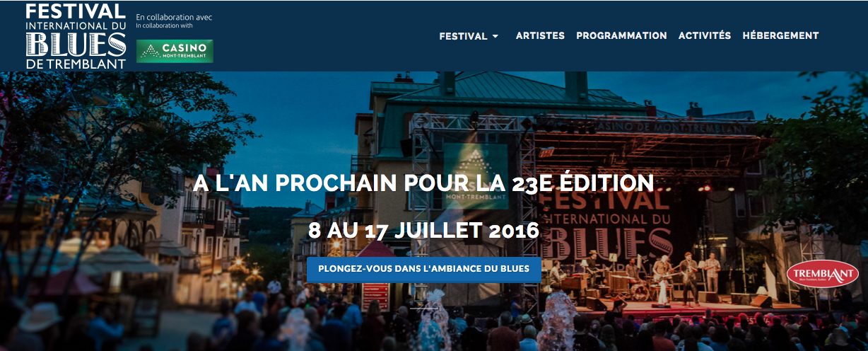Navigate to the ACTIVITÉS section
Image resolution: width=868 pixels, height=351 pixels.
click(705, 35)
